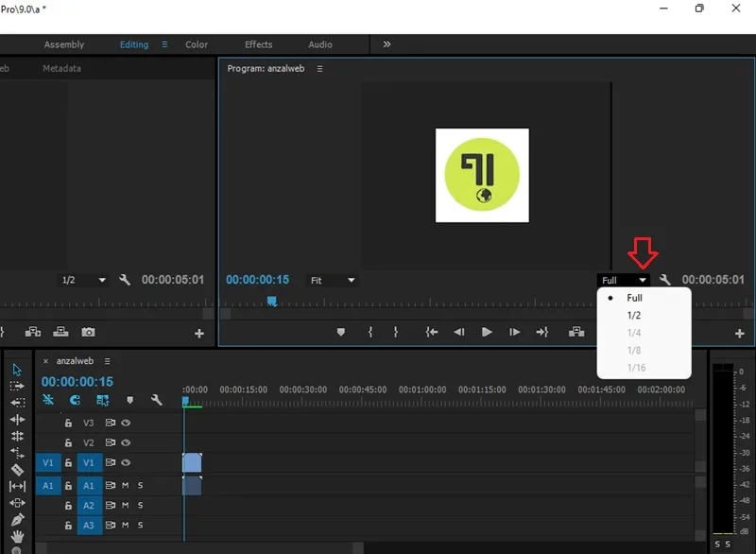This screenshot has width=756, height=554.
Task: Expand the workspace overflow chevron
Action: 387,44
